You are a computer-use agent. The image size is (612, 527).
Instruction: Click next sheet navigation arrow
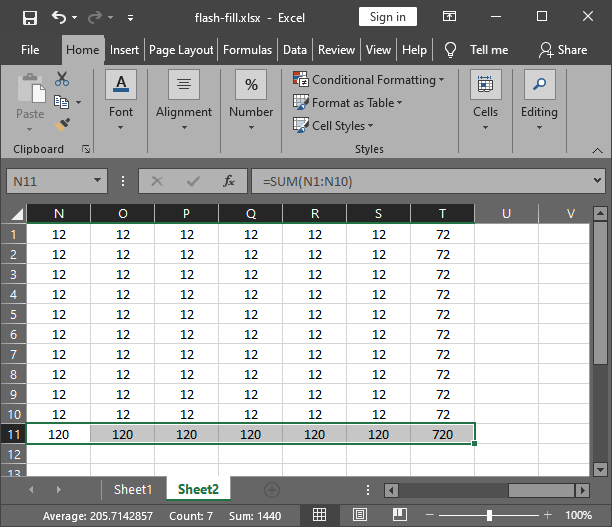click(59, 490)
